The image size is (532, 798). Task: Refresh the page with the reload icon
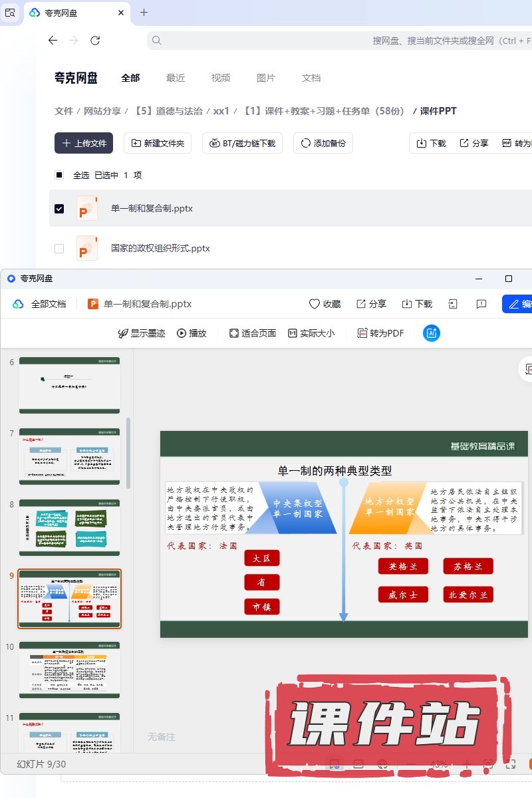[x=95, y=41]
